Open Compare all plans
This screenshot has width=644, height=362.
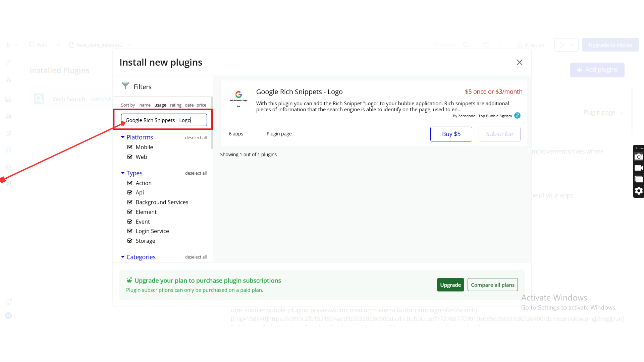[x=492, y=285]
